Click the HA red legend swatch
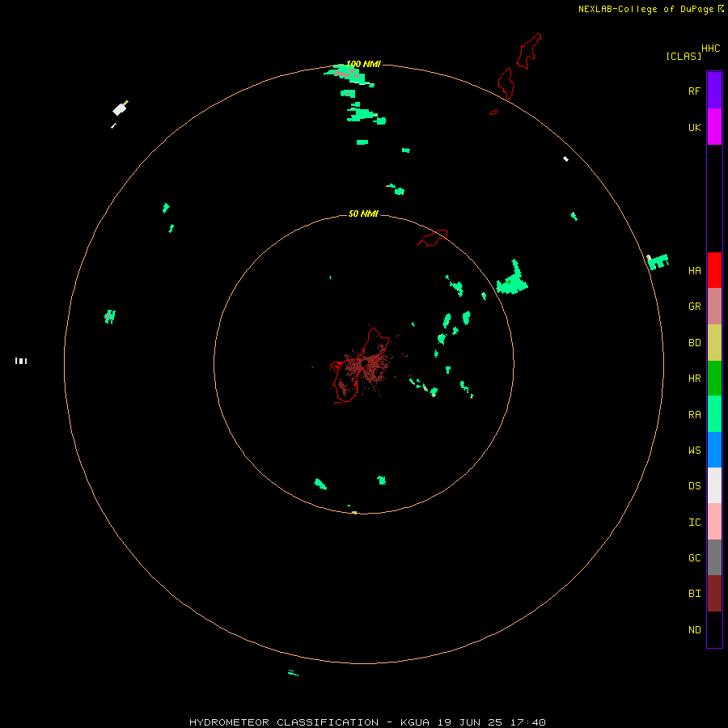 (714, 270)
